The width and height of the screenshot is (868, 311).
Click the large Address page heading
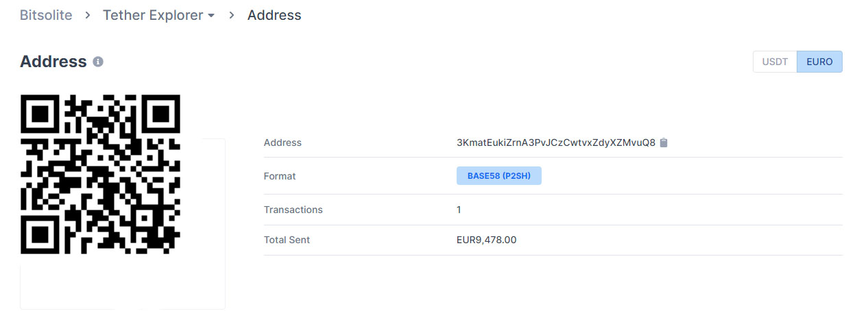coord(53,62)
